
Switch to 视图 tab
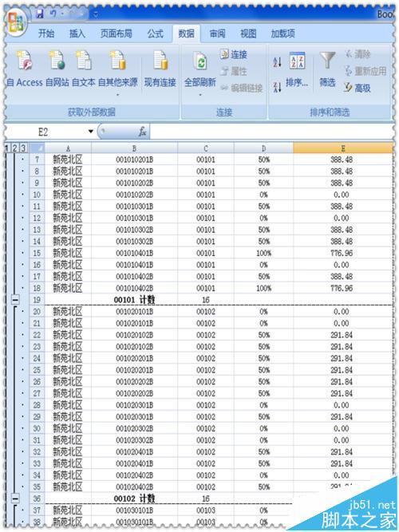[248, 33]
